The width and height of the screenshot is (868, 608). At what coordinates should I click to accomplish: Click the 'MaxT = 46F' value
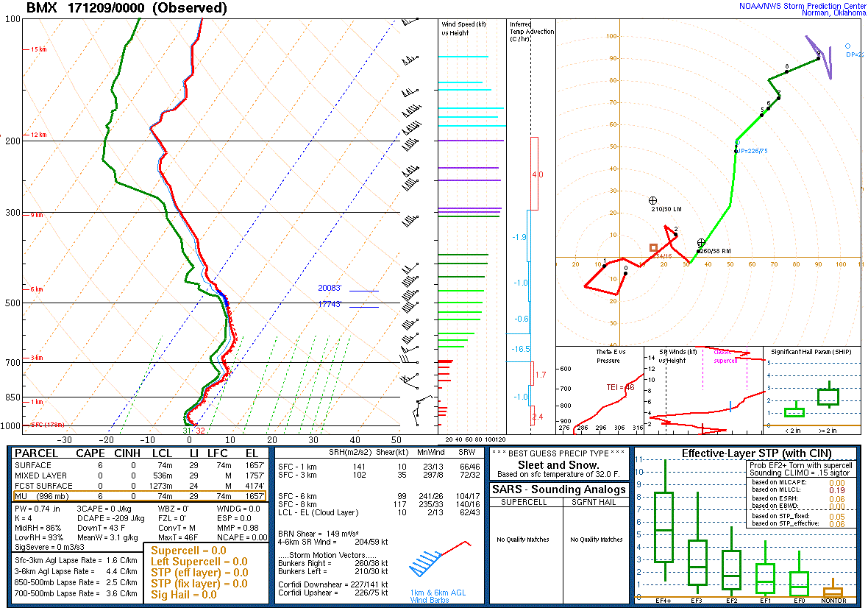click(x=178, y=537)
